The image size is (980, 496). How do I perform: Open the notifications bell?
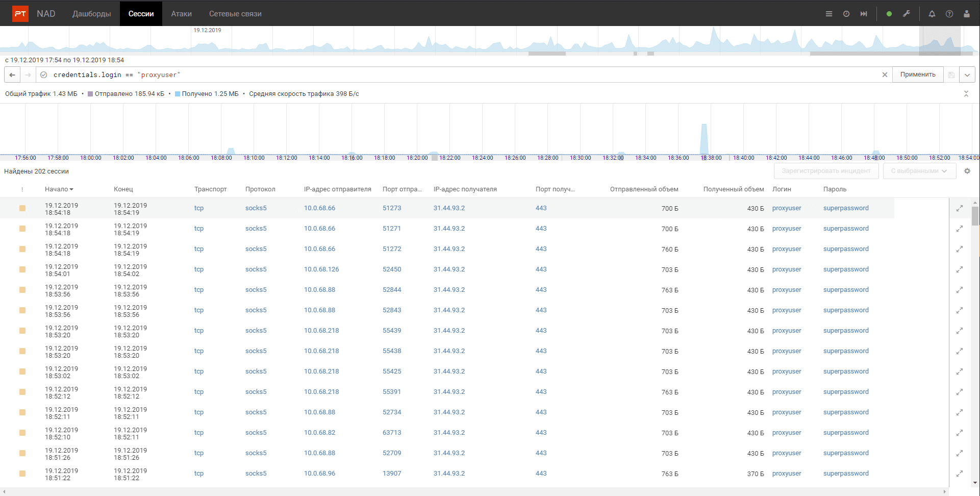(932, 14)
